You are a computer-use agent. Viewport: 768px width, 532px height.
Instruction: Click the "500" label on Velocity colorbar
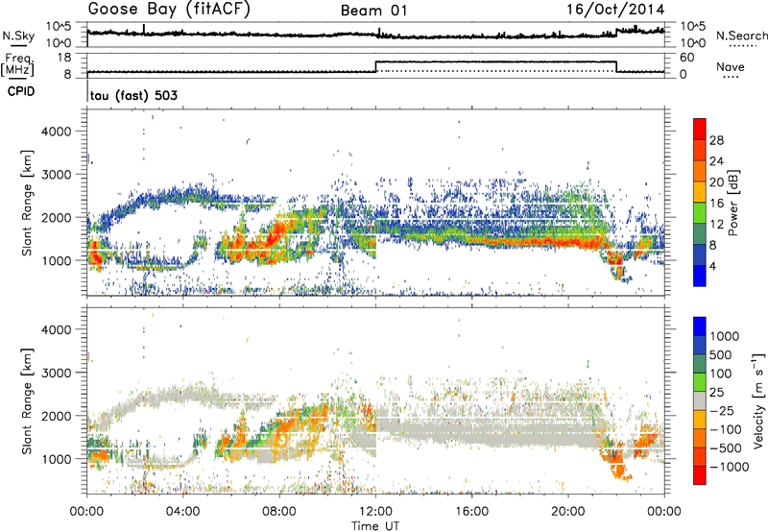click(721, 354)
